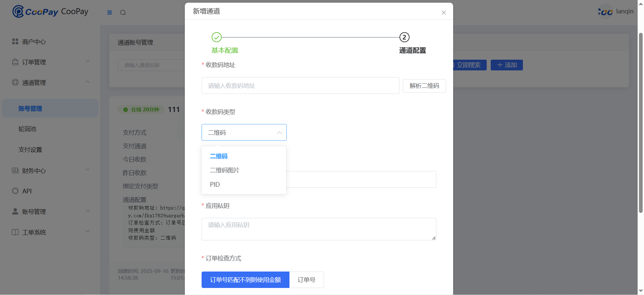Choose PID from the dropdown list
The width and height of the screenshot is (644, 295).
[x=215, y=184]
